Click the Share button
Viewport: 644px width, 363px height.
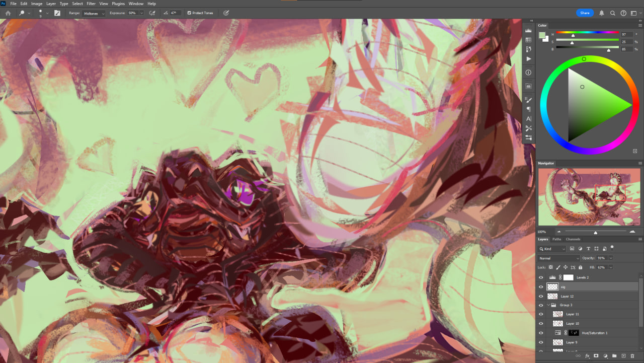click(585, 13)
